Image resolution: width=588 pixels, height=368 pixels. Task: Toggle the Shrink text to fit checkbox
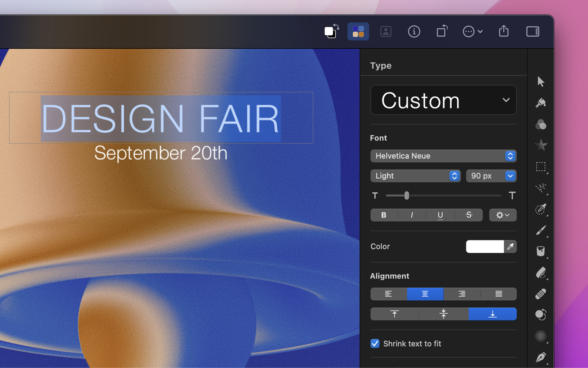click(375, 343)
